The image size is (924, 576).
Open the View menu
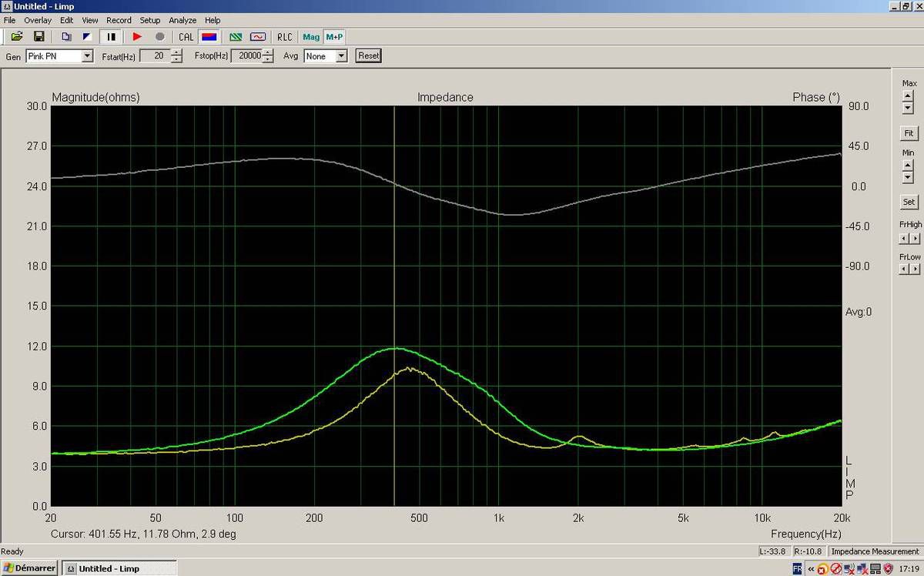pos(90,20)
